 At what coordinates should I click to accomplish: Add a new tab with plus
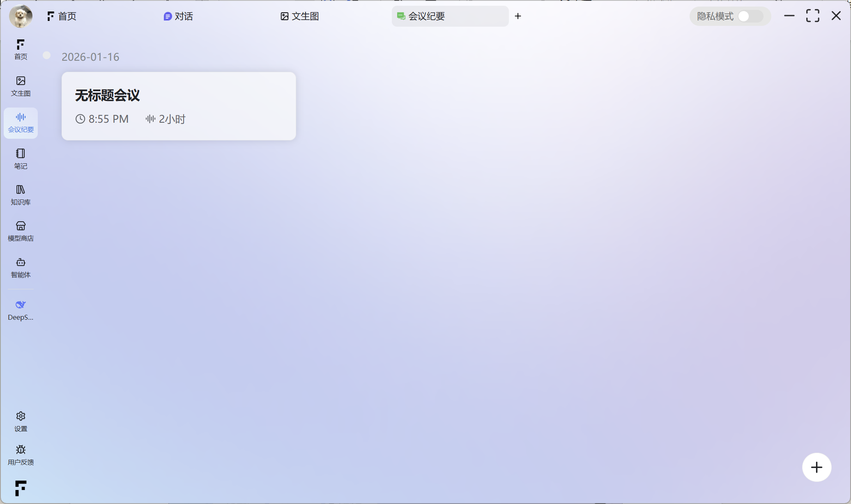pyautogui.click(x=518, y=16)
